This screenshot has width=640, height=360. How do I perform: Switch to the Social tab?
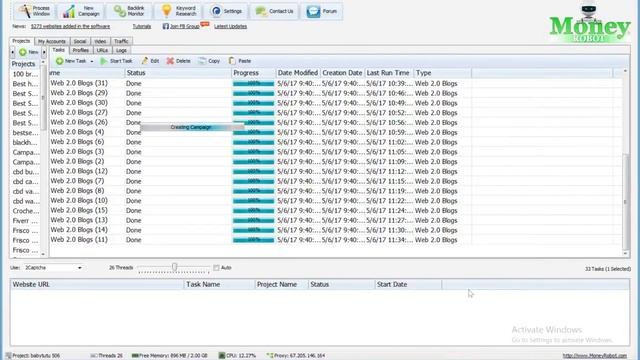pos(80,41)
